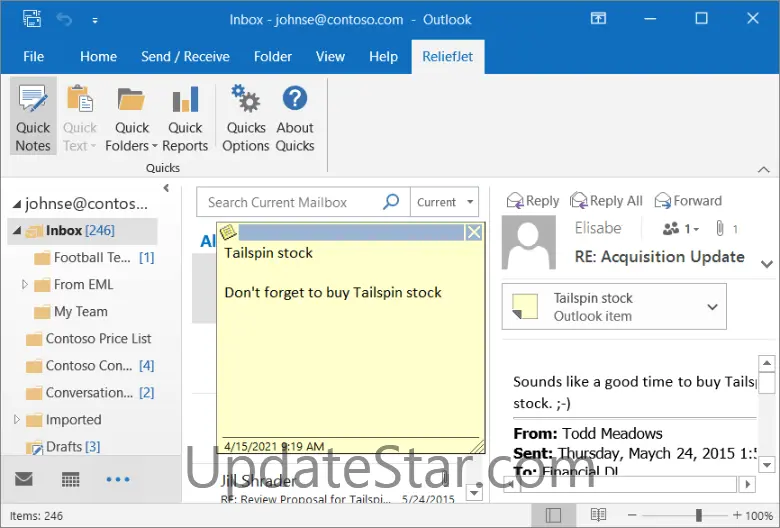Open Ribbon Display Options icon
Viewport: 780px width, 528px height.
click(x=598, y=19)
